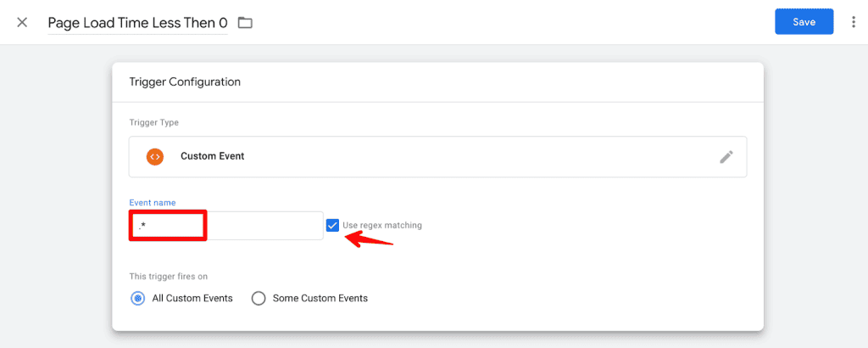The height and width of the screenshot is (348, 868).
Task: Open the three-dot more options menu
Action: [854, 22]
